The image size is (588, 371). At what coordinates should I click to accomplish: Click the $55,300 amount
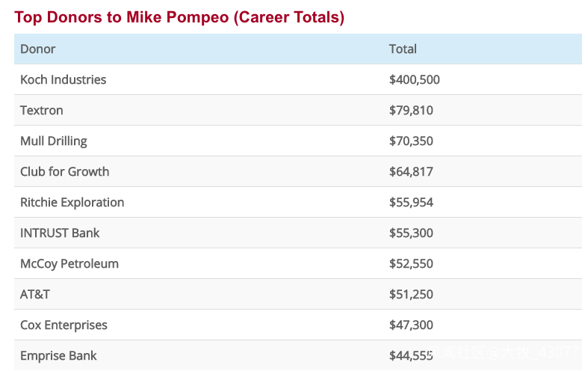(411, 233)
